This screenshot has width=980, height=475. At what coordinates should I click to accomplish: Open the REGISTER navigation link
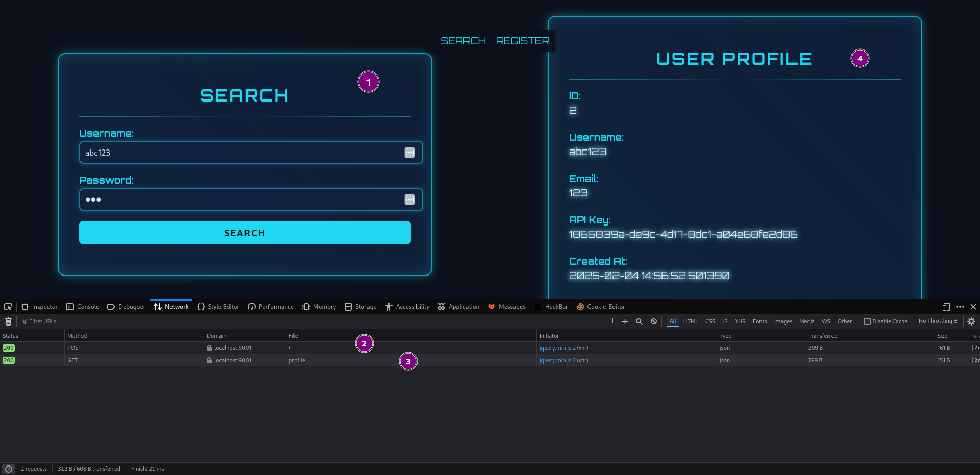tap(523, 41)
